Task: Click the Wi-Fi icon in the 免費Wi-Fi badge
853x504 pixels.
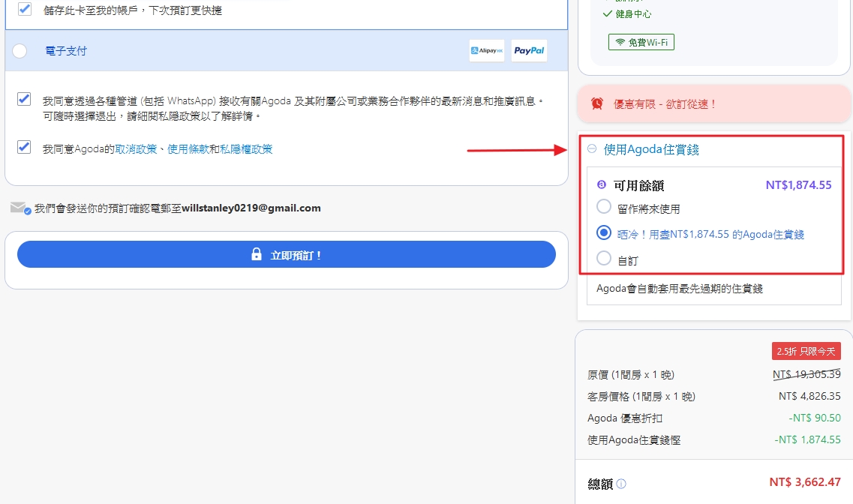Action: 620,42
